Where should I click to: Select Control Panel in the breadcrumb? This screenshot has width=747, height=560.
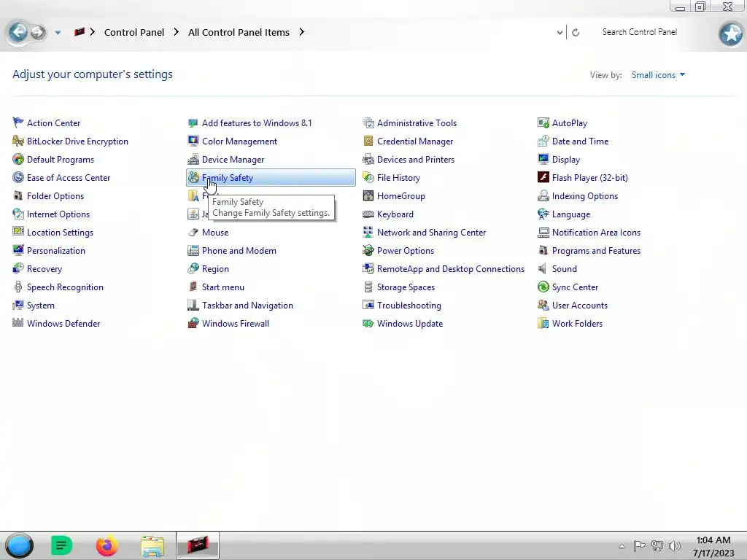(x=134, y=32)
